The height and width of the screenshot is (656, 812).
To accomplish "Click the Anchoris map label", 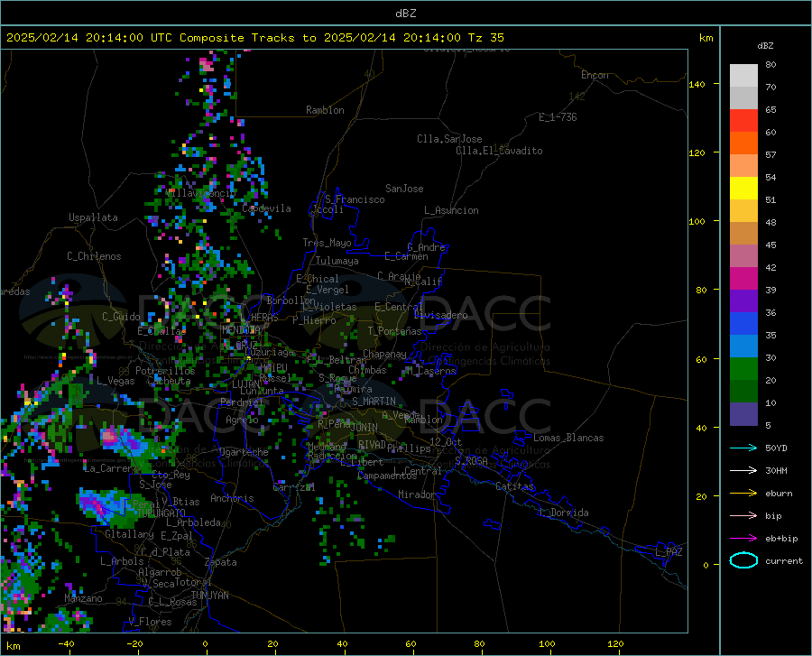I will (x=232, y=498).
